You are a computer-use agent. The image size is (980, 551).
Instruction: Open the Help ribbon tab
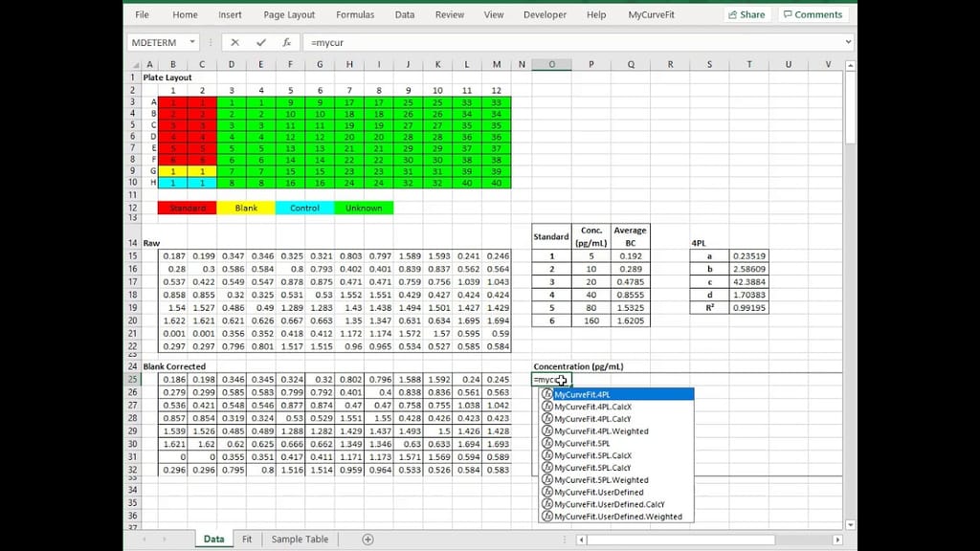tap(596, 14)
